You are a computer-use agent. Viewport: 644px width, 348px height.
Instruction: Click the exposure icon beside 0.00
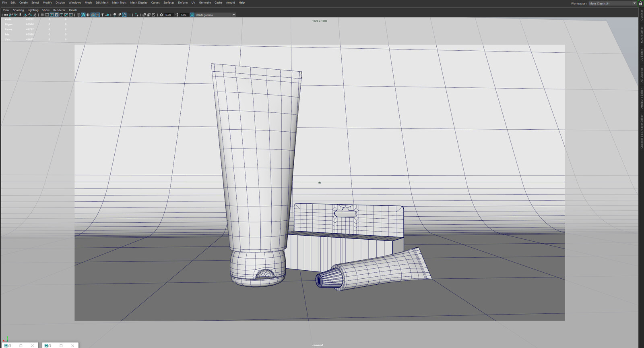(x=161, y=15)
